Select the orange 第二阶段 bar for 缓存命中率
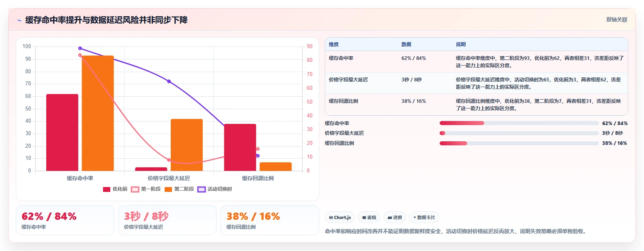 pyautogui.click(x=98, y=113)
